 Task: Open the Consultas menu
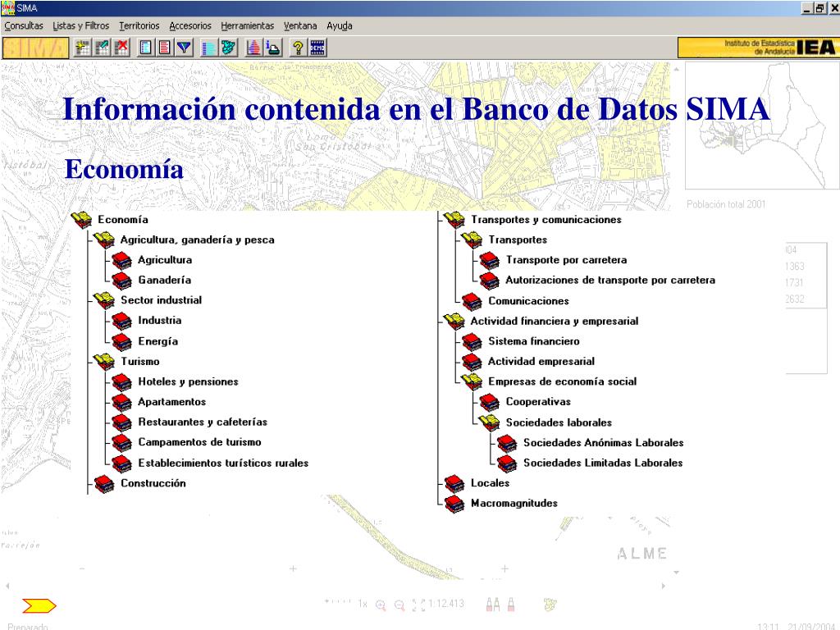(24, 25)
